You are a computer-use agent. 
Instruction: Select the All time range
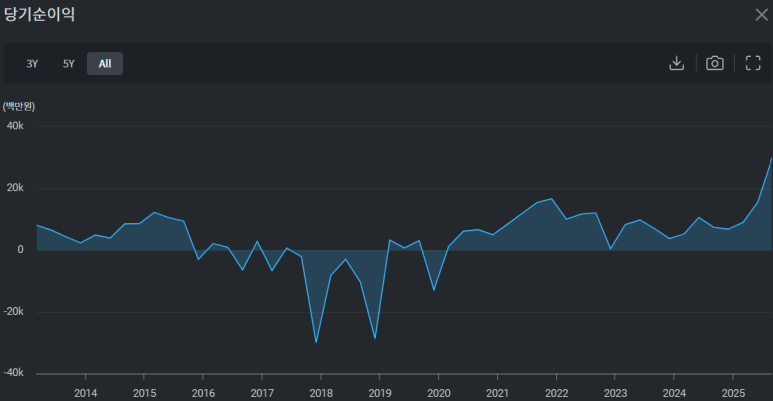105,64
